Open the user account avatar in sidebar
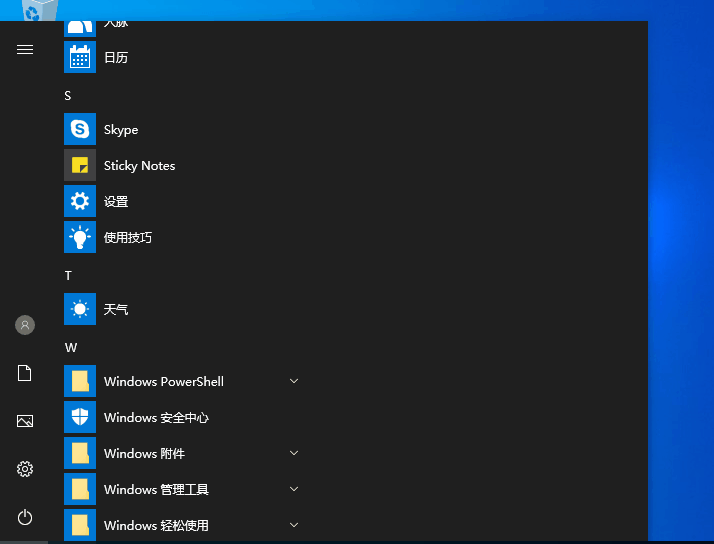This screenshot has width=714, height=544. click(x=25, y=325)
